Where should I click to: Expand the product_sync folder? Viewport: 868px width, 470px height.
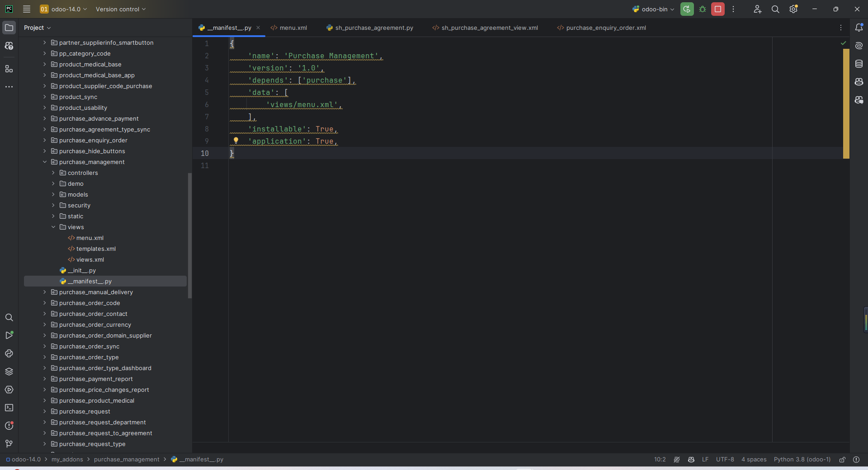(45, 97)
